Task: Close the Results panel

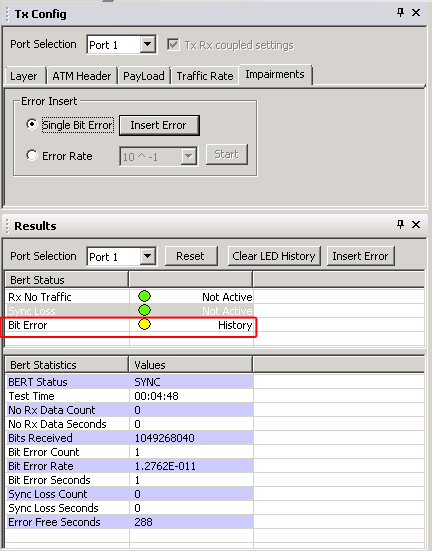Action: (416, 224)
